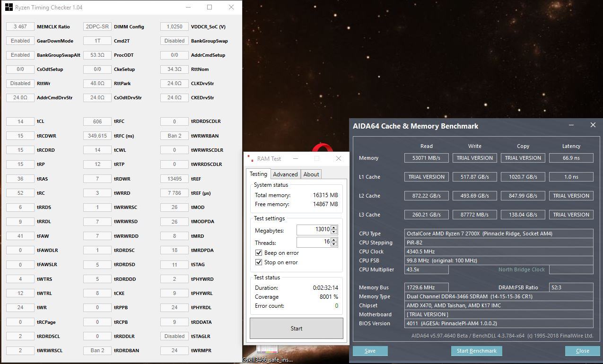The height and width of the screenshot is (364, 603).
Task: Click the Coverage value 8001 %
Action: 329,297
